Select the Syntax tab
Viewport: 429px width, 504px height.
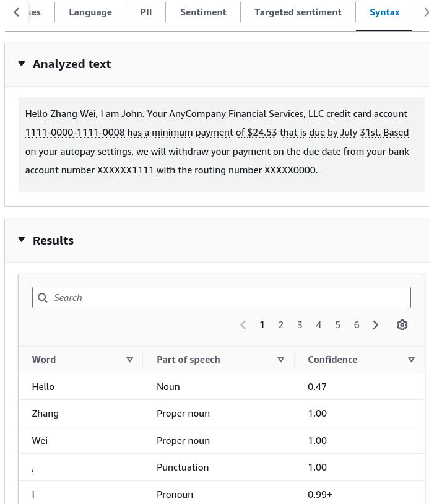pos(384,12)
